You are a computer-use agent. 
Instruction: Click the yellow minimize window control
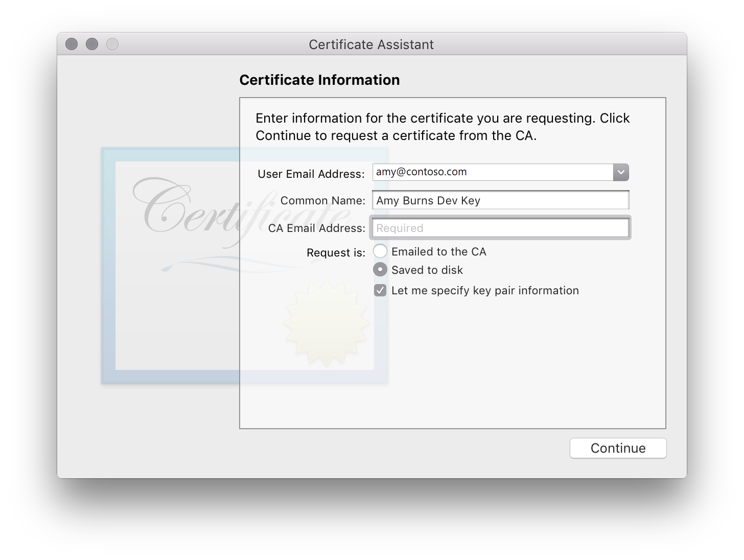click(92, 44)
